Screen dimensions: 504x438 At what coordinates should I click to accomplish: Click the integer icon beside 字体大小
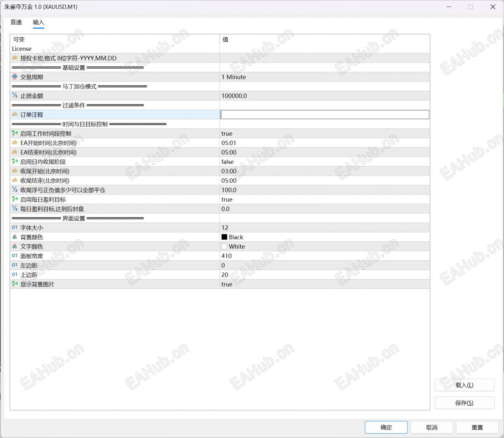15,228
